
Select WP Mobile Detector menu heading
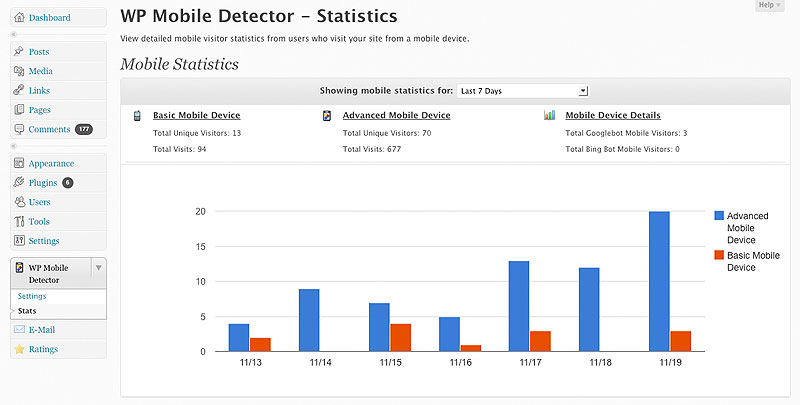pos(48,273)
